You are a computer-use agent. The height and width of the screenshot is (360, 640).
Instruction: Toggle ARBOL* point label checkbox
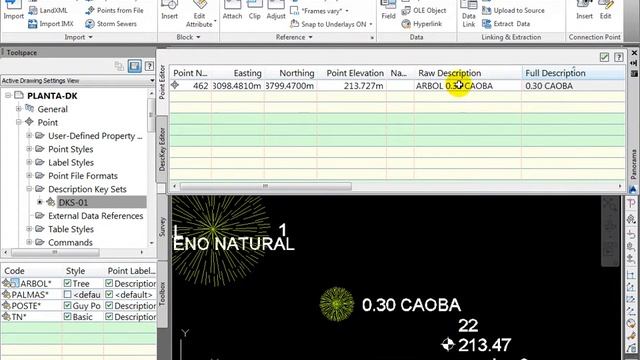(109, 283)
